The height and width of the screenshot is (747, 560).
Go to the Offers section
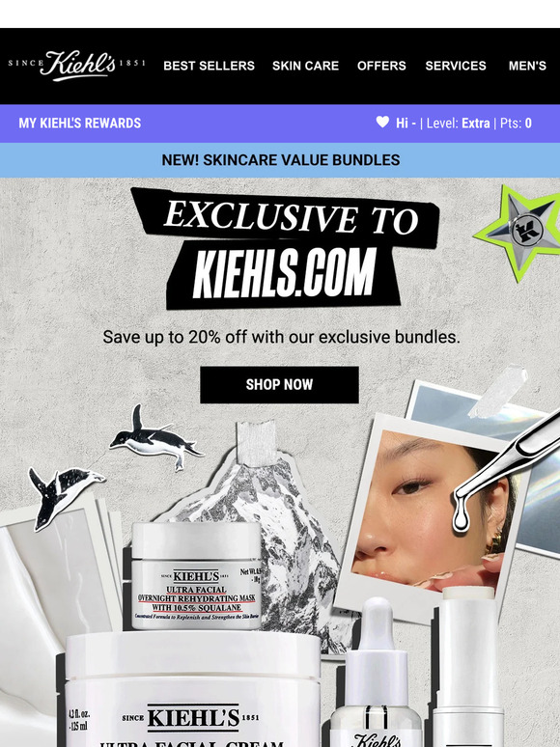pos(381,66)
